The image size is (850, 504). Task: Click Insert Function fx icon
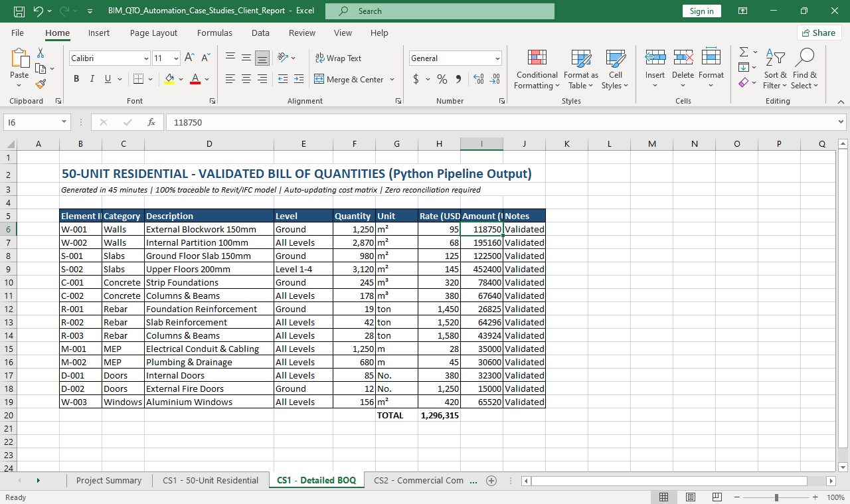pyautogui.click(x=151, y=122)
